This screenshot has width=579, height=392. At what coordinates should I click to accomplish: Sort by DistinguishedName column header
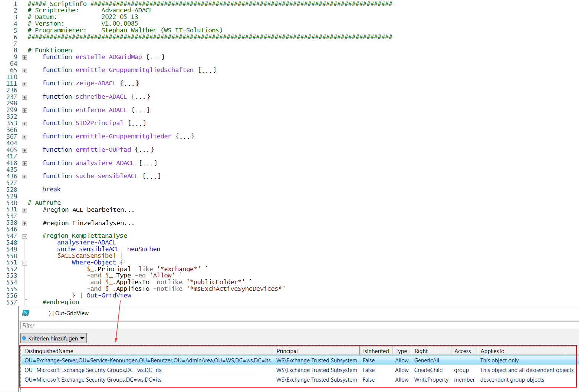147,351
